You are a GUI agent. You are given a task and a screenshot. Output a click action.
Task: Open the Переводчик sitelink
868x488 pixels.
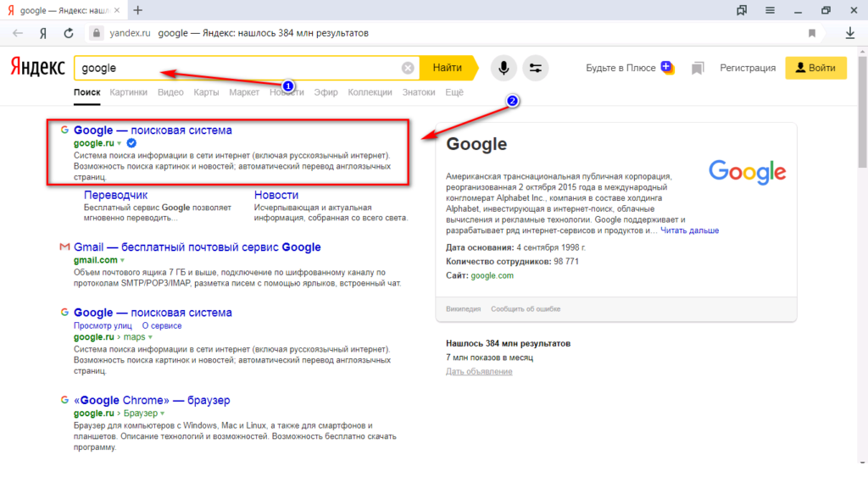[x=115, y=195]
